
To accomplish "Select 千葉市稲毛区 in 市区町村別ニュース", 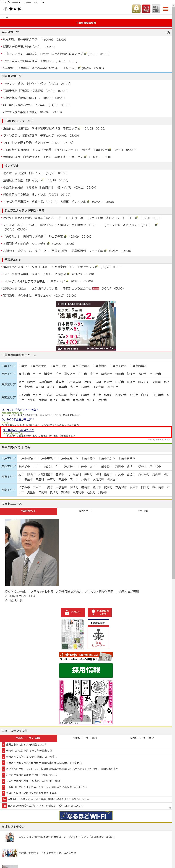I will (38, 366).
